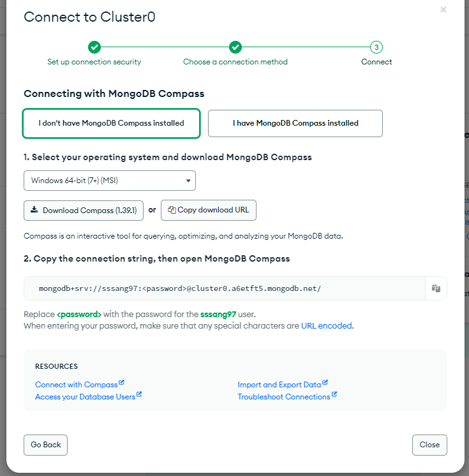
Task: Select "I have MongoDB Compass installed" option
Action: (x=295, y=123)
